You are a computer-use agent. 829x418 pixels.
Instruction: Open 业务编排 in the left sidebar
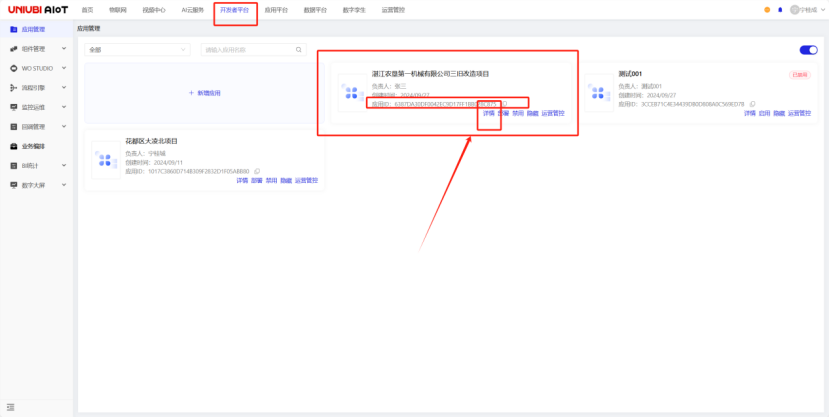33,146
